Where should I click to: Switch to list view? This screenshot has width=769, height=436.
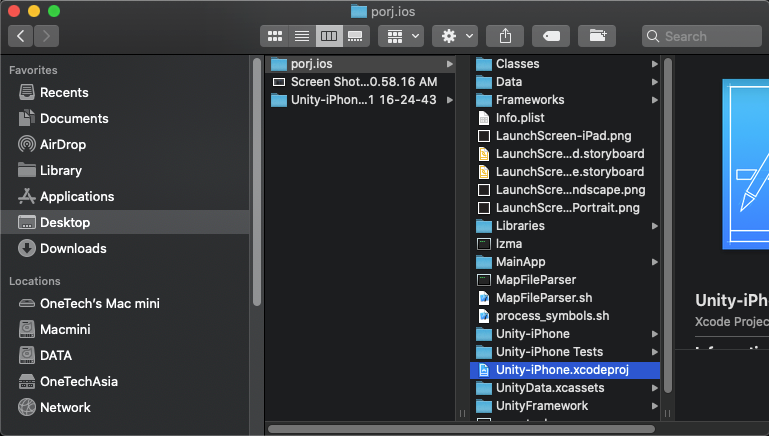(x=302, y=36)
